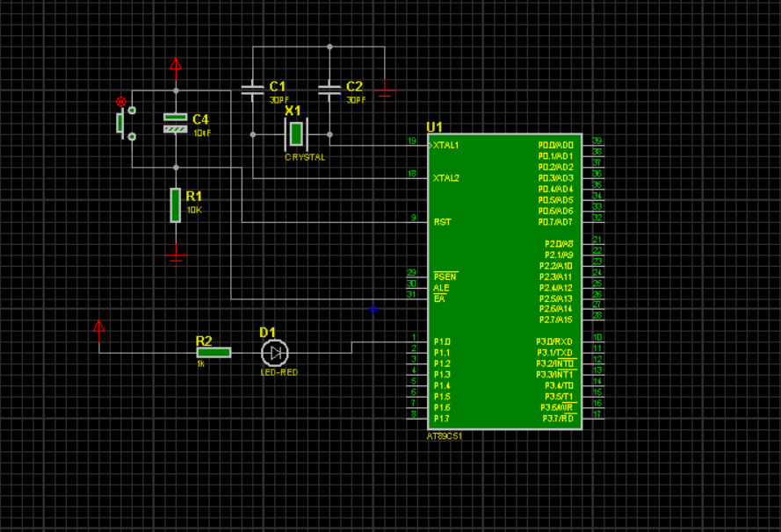Screen dimensions: 781x532
Task: Click the red actuator on the push button
Action: click(120, 102)
